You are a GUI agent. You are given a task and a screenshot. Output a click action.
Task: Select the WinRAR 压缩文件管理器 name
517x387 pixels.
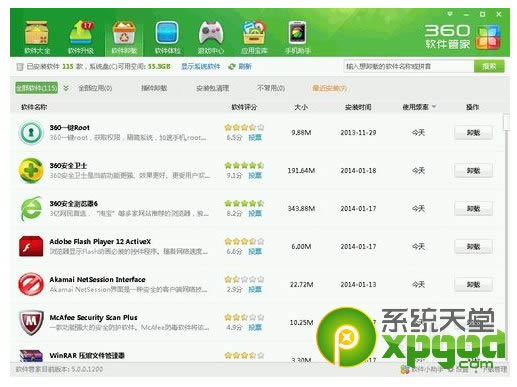[87, 356]
